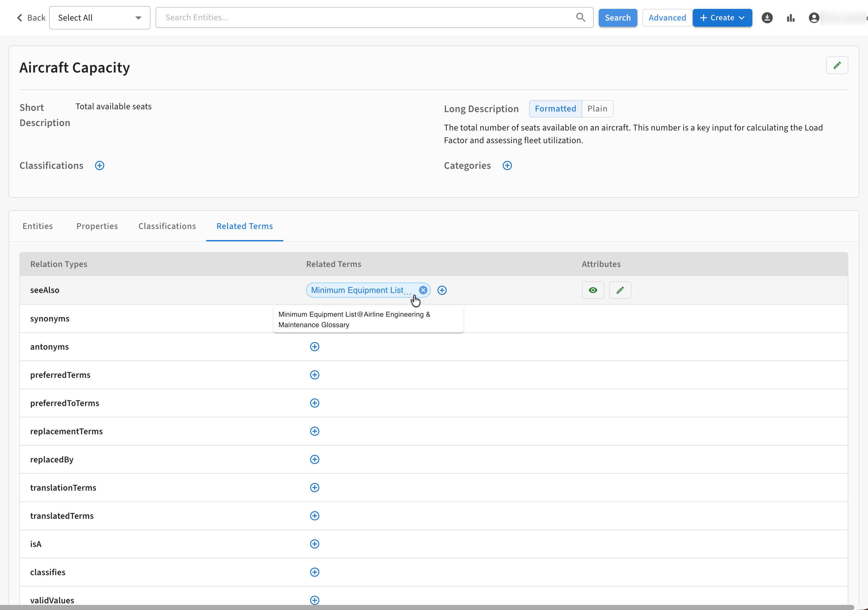Viewport: 868px width, 610px height.
Task: Expand the Create dropdown menu
Action: tap(722, 18)
